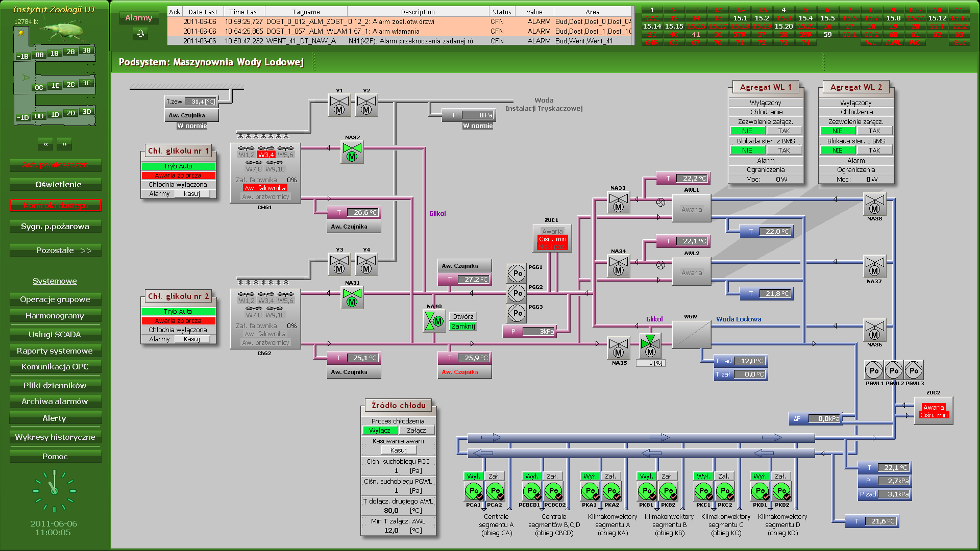Viewport: 980px width, 551px height.
Task: Open Harmonogramy menu item
Action: point(56,316)
